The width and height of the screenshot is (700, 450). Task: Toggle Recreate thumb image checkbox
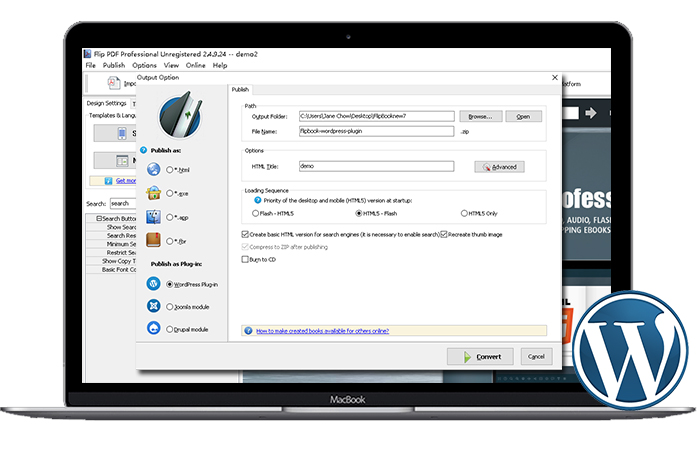point(444,234)
